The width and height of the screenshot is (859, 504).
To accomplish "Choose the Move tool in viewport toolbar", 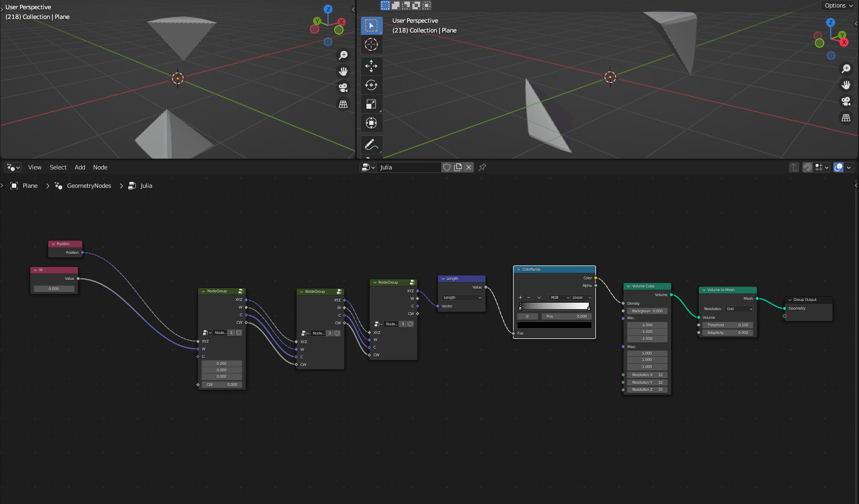I will click(x=371, y=66).
